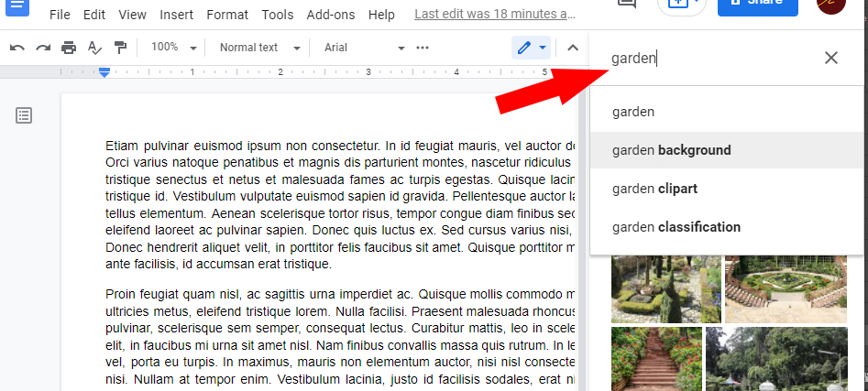Open the Normal text style dropdown
Image resolution: width=868 pixels, height=391 pixels.
click(260, 48)
